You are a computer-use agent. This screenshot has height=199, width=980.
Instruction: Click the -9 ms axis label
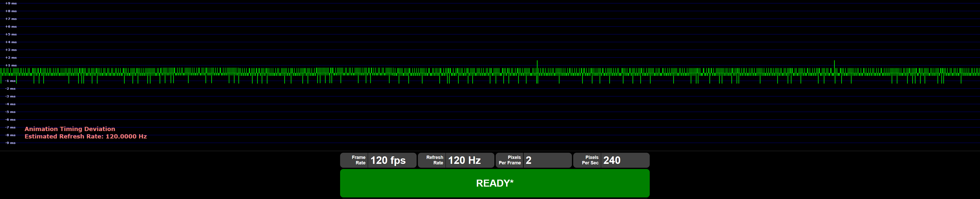(10, 143)
